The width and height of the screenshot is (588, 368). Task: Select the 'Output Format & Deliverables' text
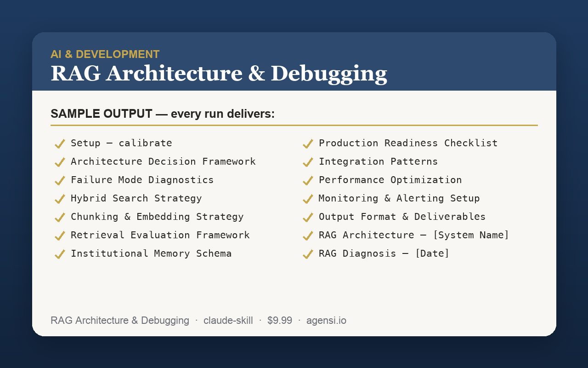(402, 217)
